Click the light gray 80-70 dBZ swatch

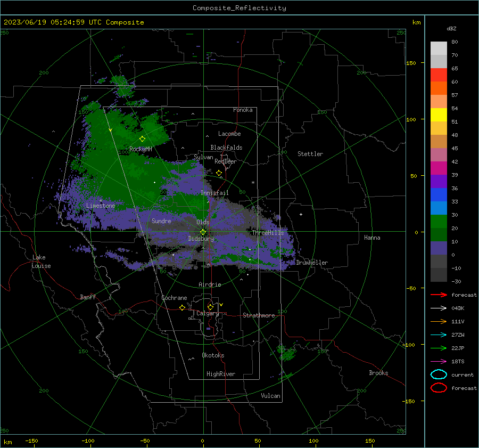(439, 48)
